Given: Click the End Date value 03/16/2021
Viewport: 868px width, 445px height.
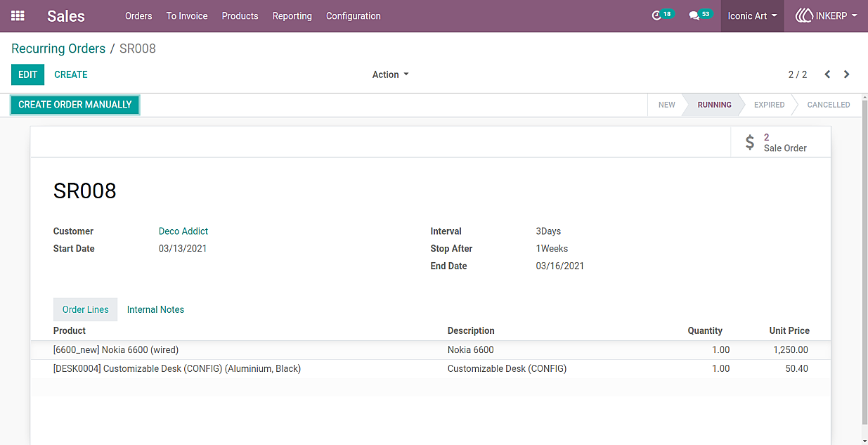Looking at the screenshot, I should (x=560, y=266).
